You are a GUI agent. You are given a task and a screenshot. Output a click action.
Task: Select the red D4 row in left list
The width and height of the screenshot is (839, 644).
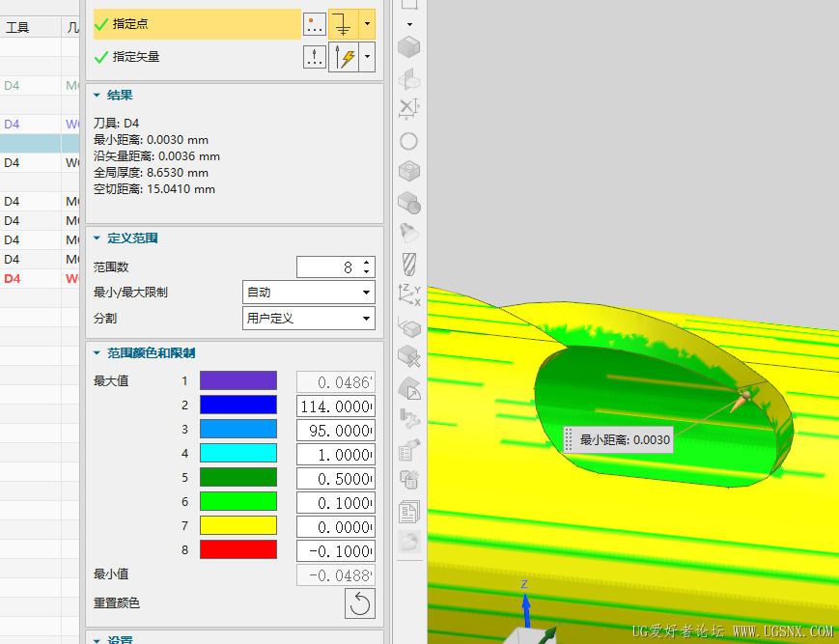click(13, 278)
